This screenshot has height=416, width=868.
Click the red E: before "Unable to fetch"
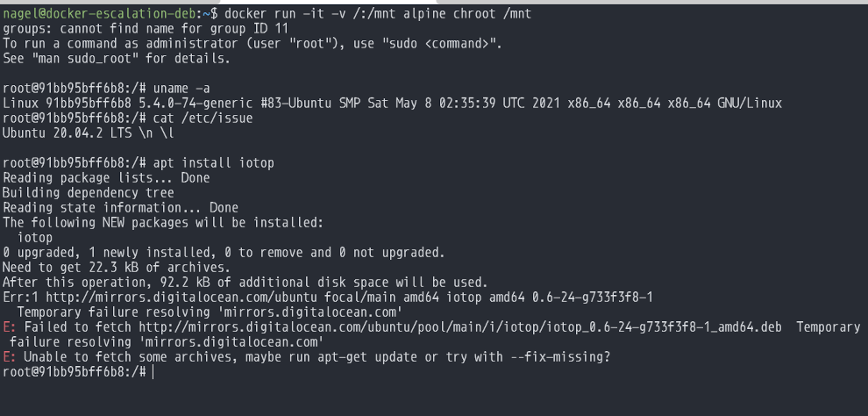point(9,357)
